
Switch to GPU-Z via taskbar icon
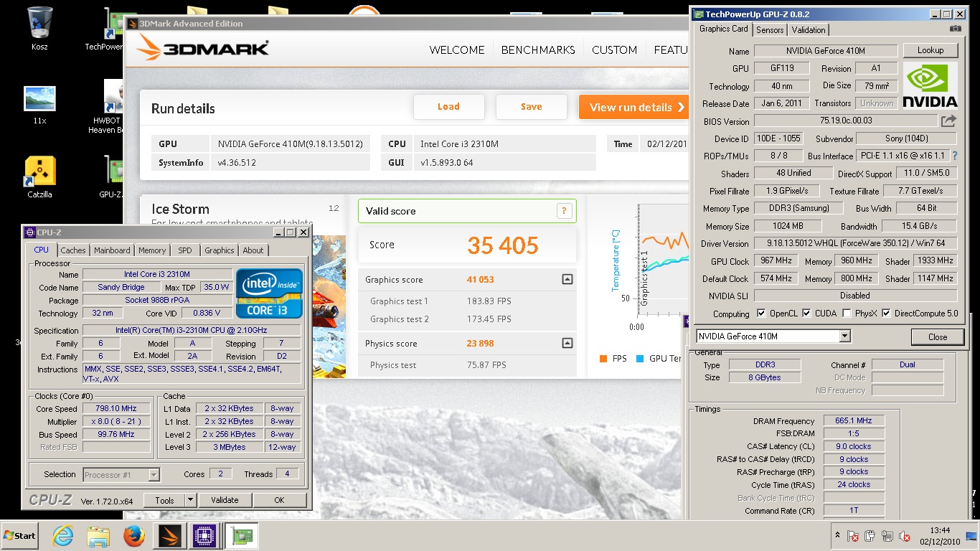coord(240,536)
